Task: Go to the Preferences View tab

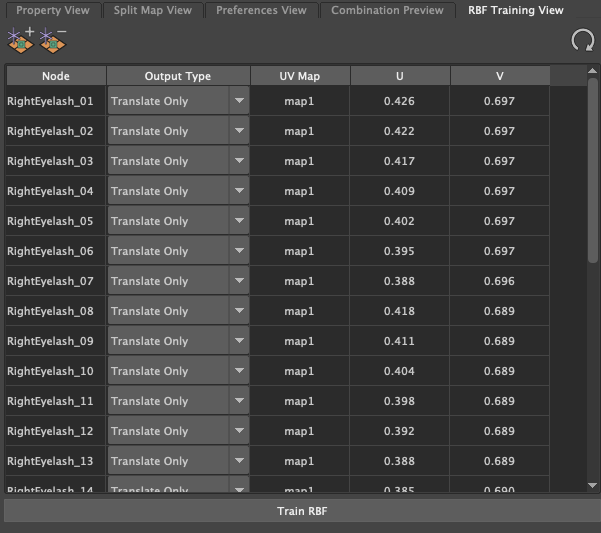Action: point(261,10)
